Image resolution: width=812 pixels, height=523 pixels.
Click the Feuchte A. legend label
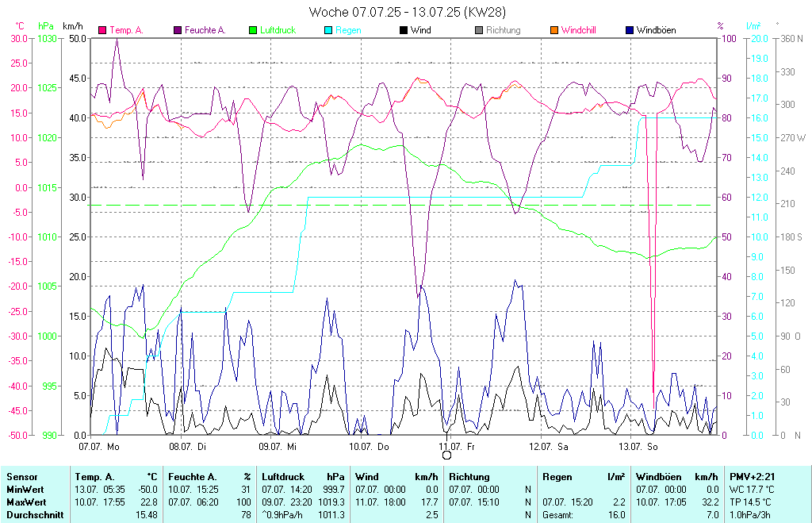tap(205, 30)
